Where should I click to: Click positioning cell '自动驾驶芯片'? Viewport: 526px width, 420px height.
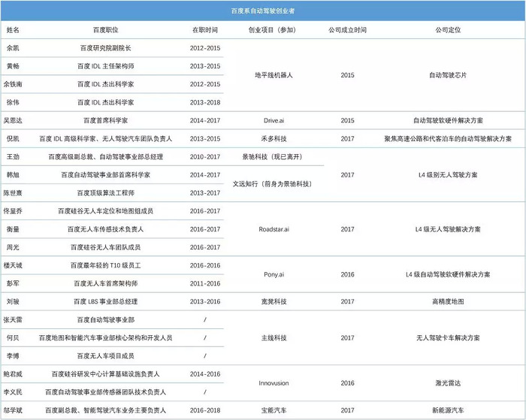click(448, 75)
